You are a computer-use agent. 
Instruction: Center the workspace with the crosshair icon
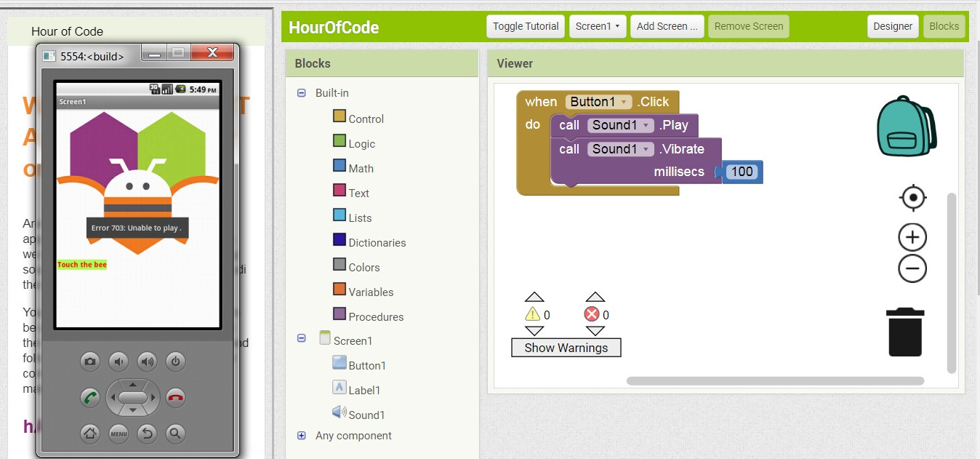912,198
